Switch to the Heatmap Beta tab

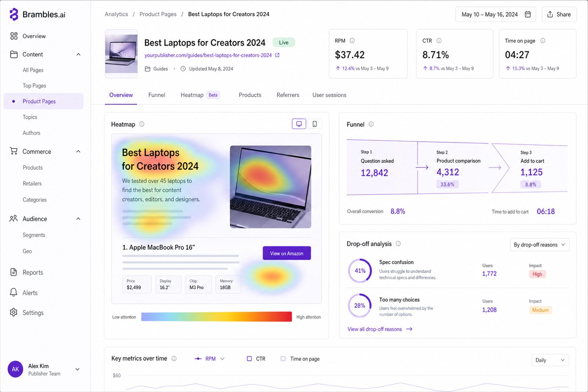tap(200, 95)
